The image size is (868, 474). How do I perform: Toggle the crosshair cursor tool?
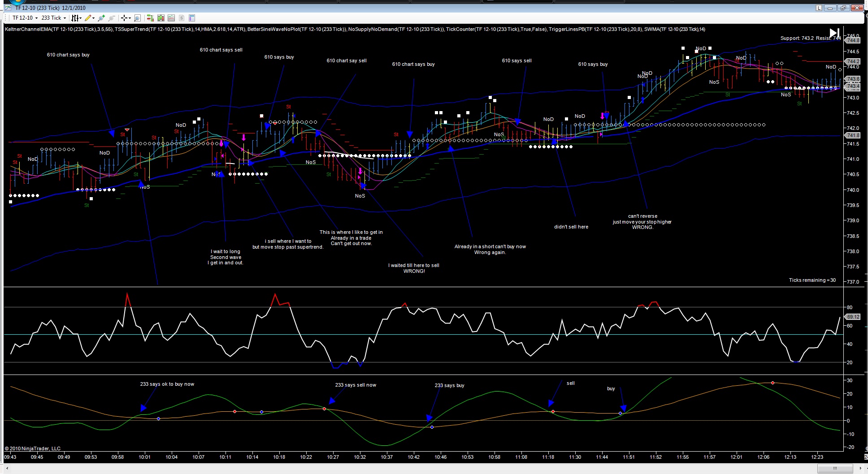pos(126,18)
